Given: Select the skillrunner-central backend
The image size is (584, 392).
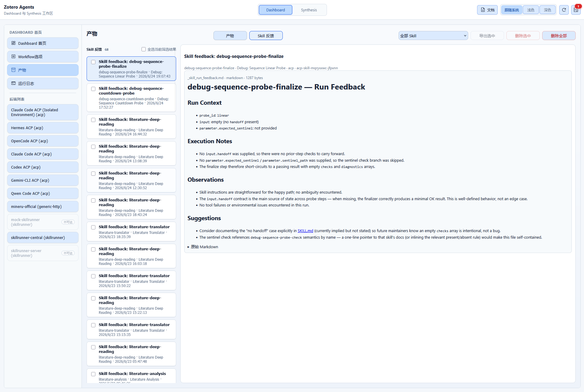Looking at the screenshot, I should [43, 237].
